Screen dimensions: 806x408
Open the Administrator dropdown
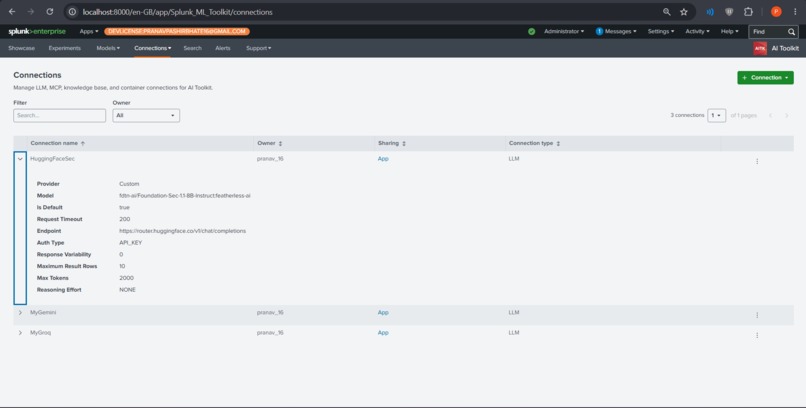[564, 31]
